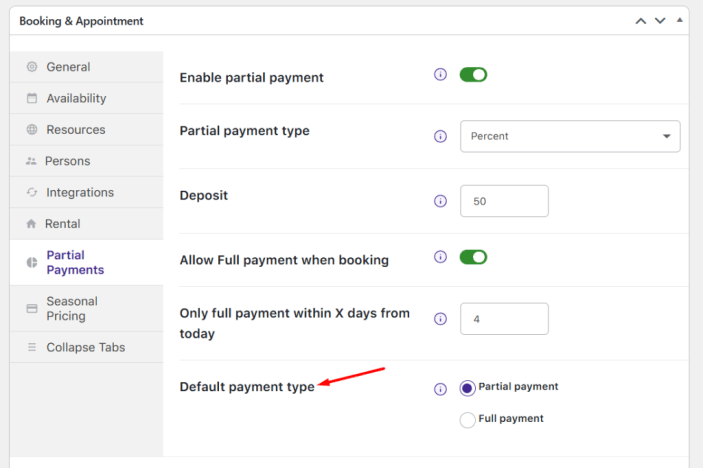Open the Resources tab
The width and height of the screenshot is (703, 468).
pyautogui.click(x=87, y=130)
